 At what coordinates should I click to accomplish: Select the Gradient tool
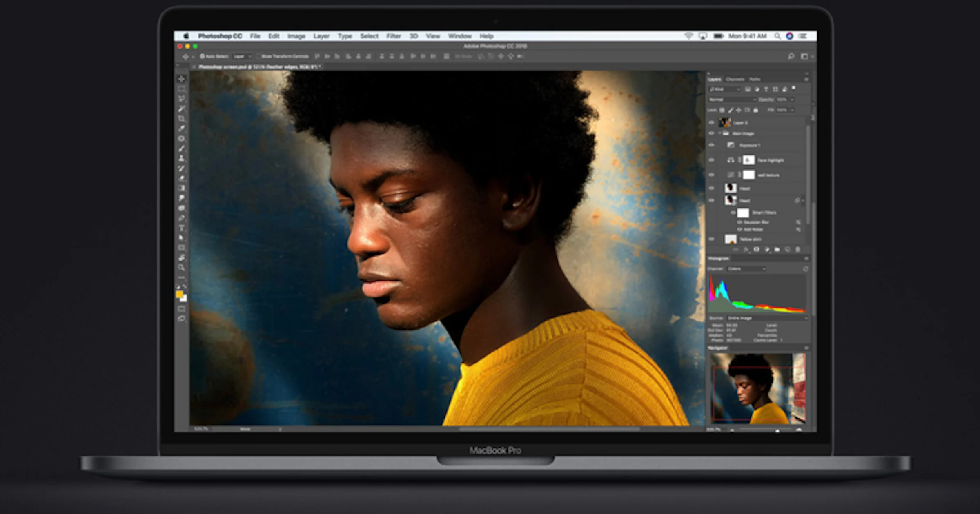click(x=182, y=188)
